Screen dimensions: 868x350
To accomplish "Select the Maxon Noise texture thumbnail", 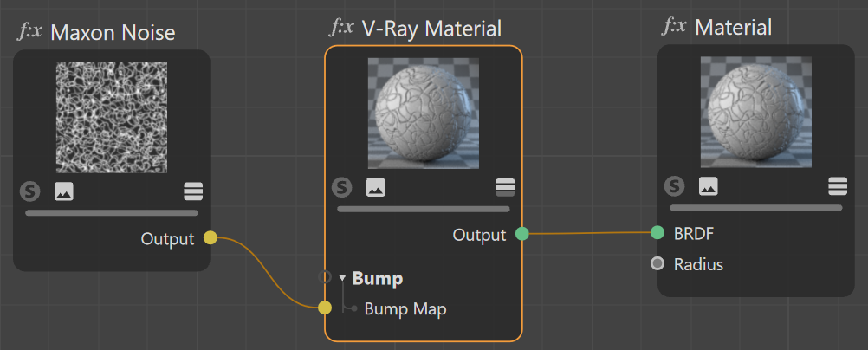I will (111, 118).
